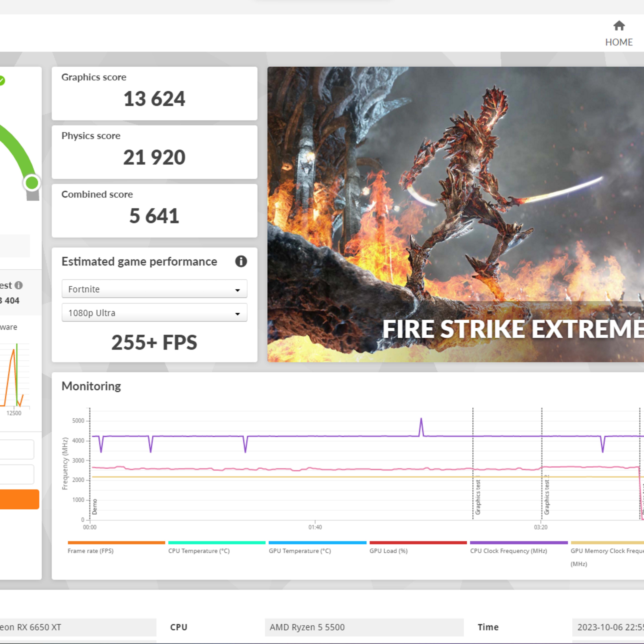
Task: Click the green validation checkmark icon
Action: tap(2, 80)
